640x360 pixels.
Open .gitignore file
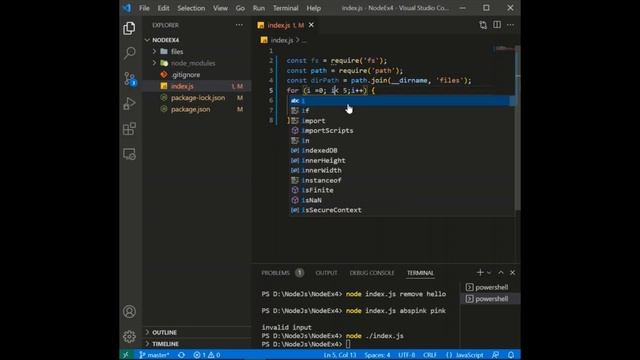[198, 75]
